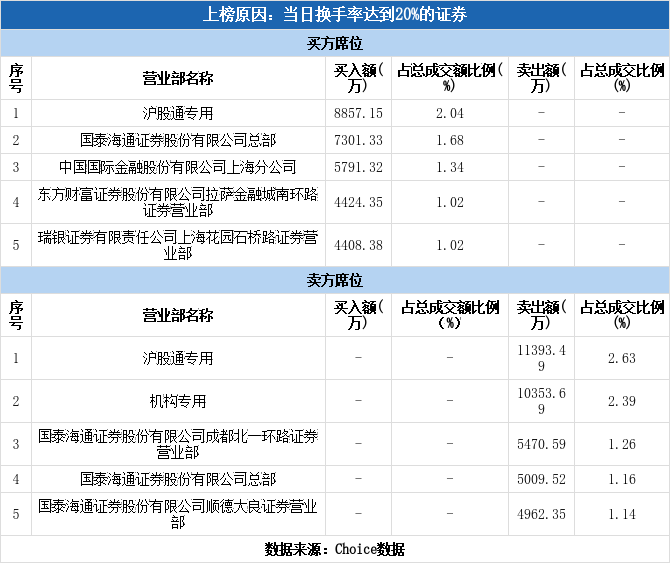Click 国泰海通证券顺德大良证券营业部 cell
Viewport: 670px width, 563px height.
[x=178, y=514]
